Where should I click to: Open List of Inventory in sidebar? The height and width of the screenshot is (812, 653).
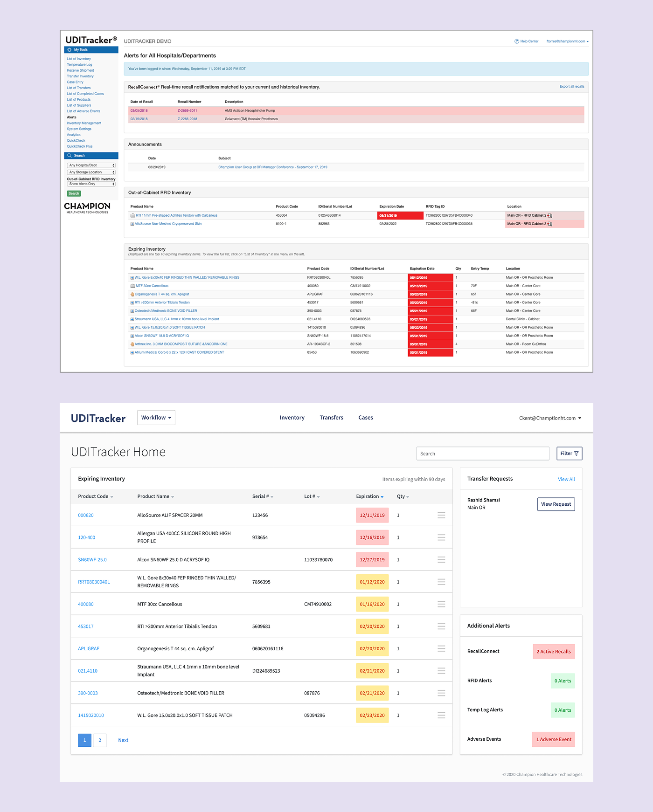click(79, 59)
